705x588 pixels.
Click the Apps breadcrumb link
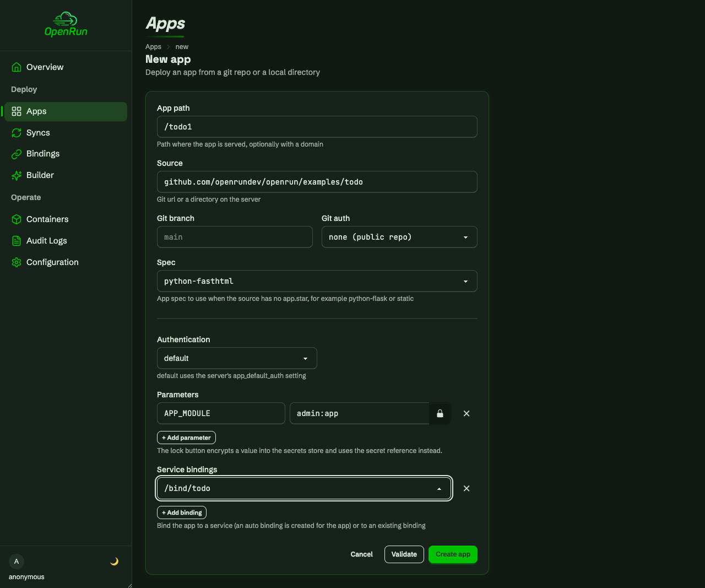[x=153, y=47]
